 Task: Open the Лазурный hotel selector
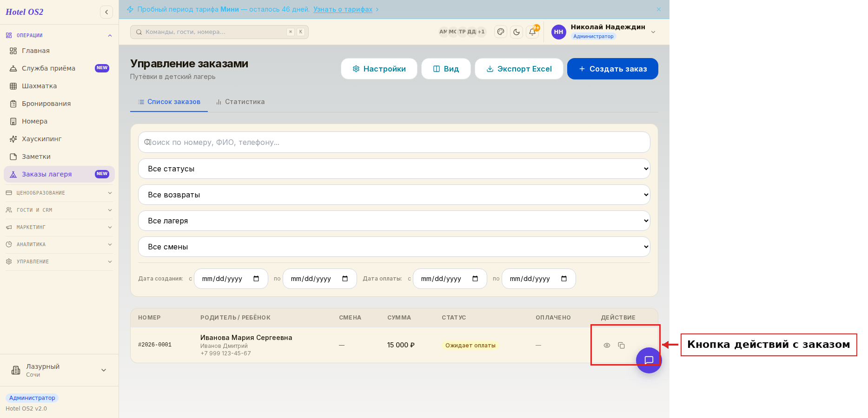click(59, 370)
